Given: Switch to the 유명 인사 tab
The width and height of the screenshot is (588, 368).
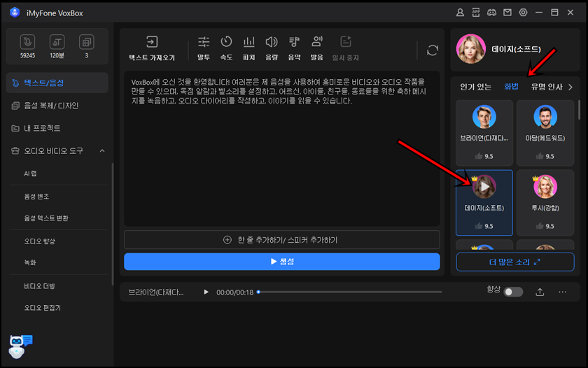Looking at the screenshot, I should (547, 87).
